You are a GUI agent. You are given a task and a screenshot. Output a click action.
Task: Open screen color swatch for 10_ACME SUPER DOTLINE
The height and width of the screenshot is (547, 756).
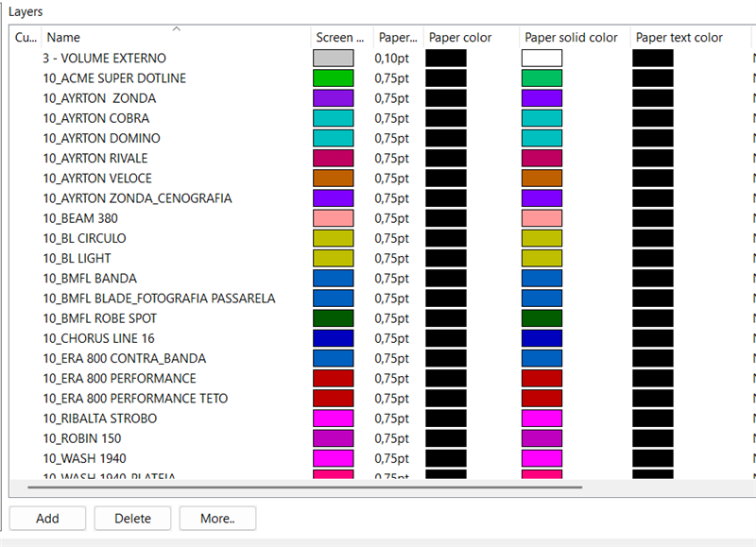click(333, 78)
